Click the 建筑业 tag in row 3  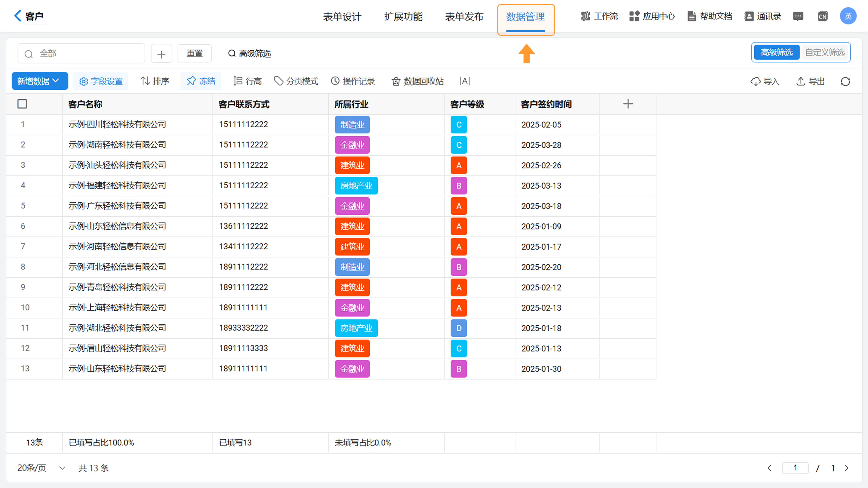(x=352, y=166)
